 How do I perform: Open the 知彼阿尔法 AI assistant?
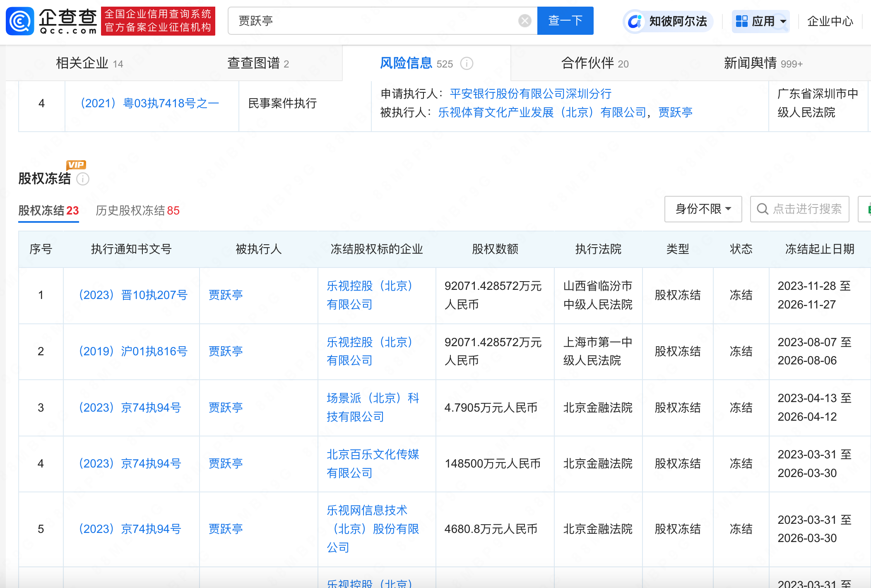coord(667,21)
